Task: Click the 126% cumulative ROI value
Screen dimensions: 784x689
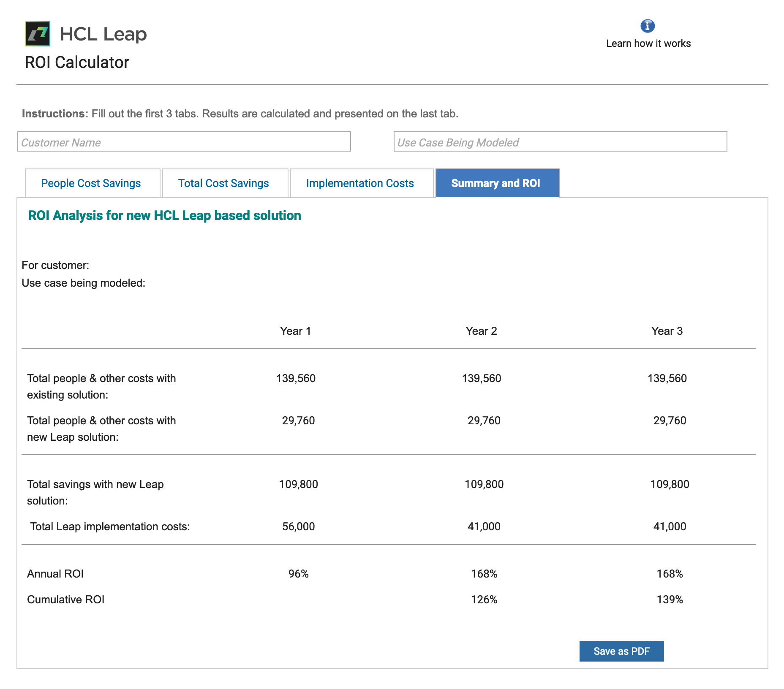Action: coord(484,599)
